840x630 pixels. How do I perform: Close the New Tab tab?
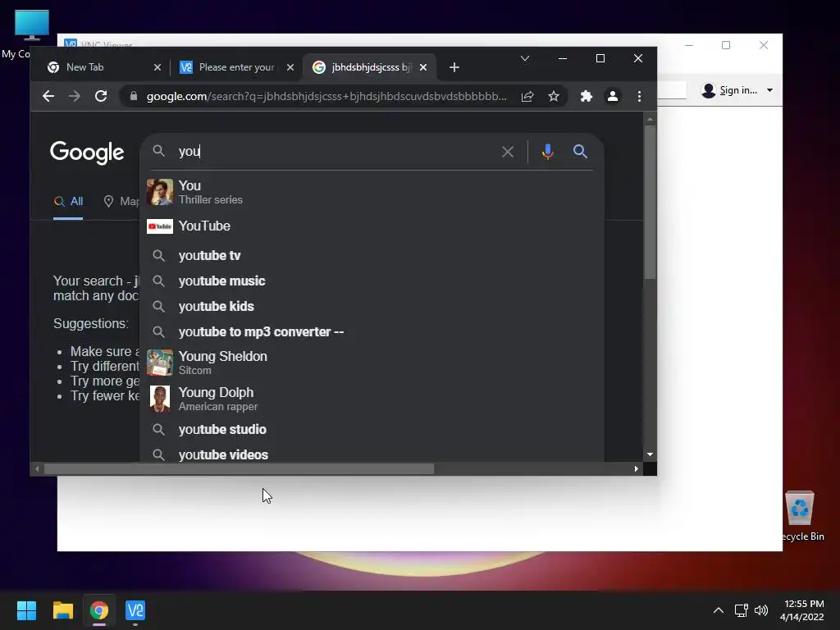[x=157, y=67]
